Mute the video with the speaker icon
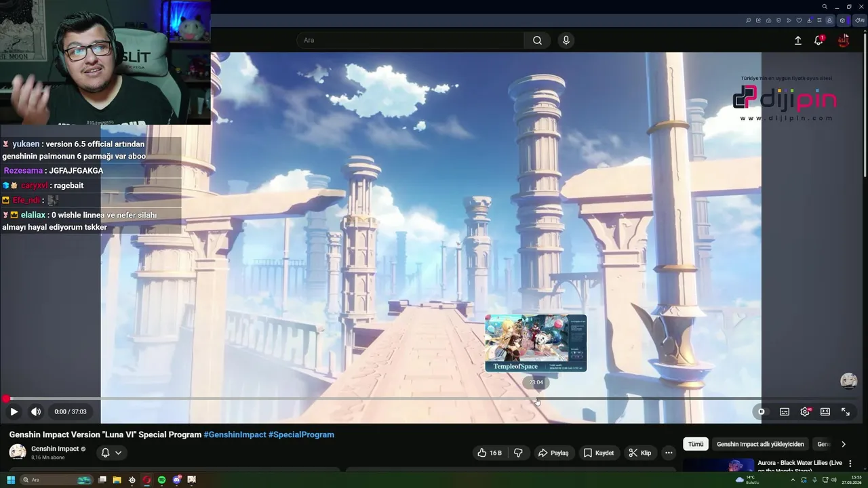Viewport: 868px width, 488px height. pos(36,411)
